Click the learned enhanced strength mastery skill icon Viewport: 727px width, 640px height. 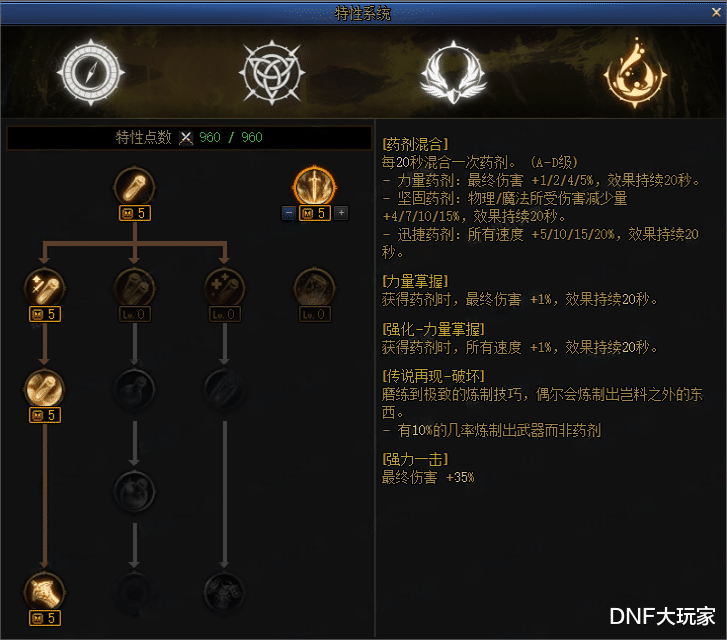click(45, 389)
